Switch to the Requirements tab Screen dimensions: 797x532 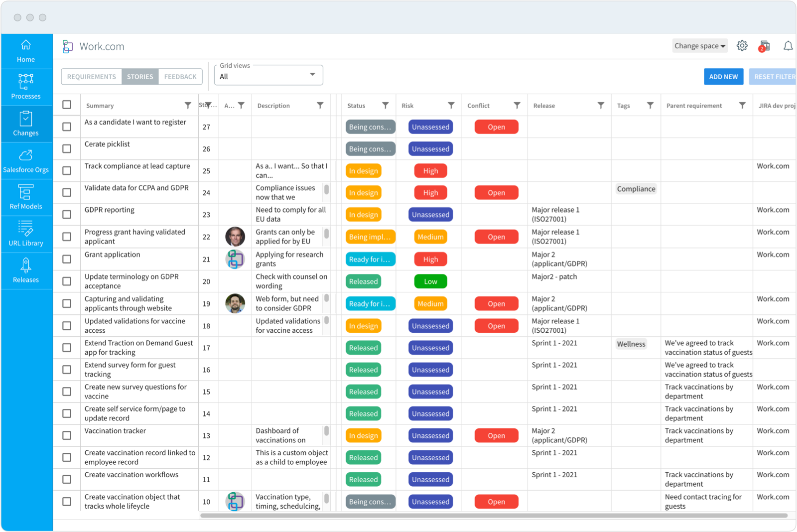[92, 77]
